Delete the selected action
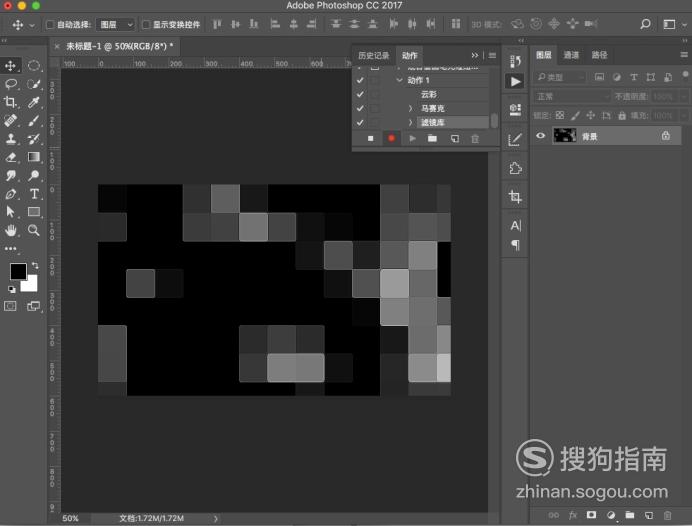Image resolution: width=692 pixels, height=526 pixels. [475, 139]
